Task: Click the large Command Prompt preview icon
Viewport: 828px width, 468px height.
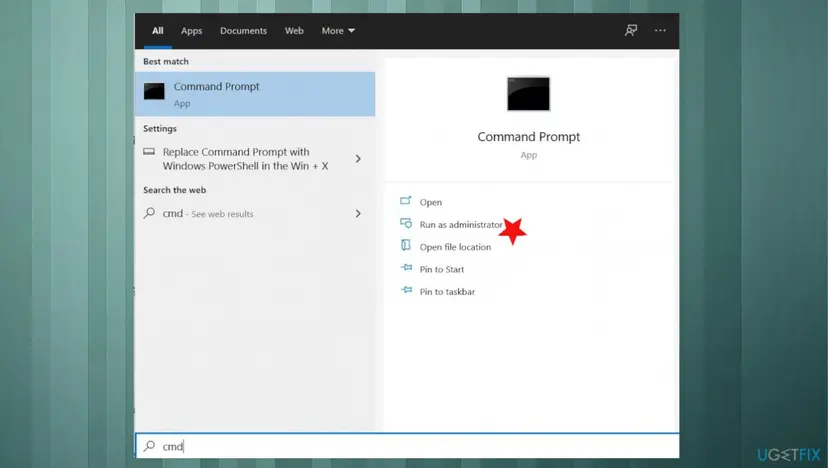Action: tap(528, 94)
